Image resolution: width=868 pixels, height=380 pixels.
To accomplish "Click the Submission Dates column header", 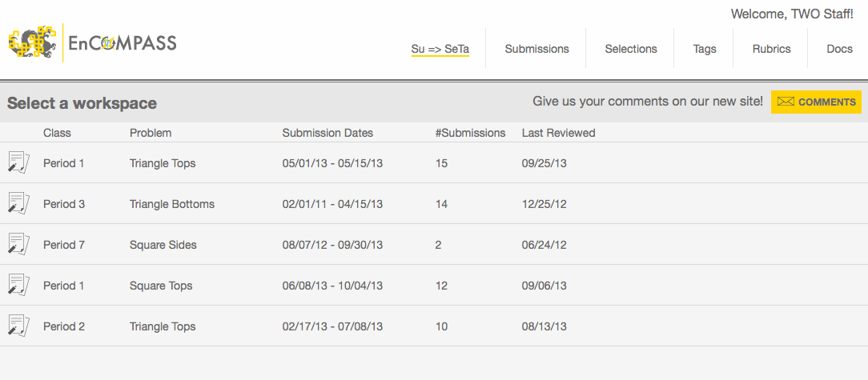I will [328, 133].
